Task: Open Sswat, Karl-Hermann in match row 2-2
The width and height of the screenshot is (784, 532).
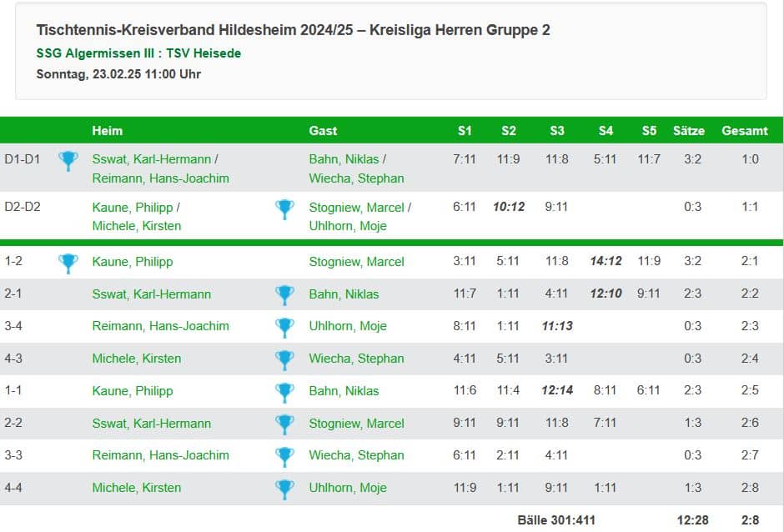Action: tap(152, 424)
